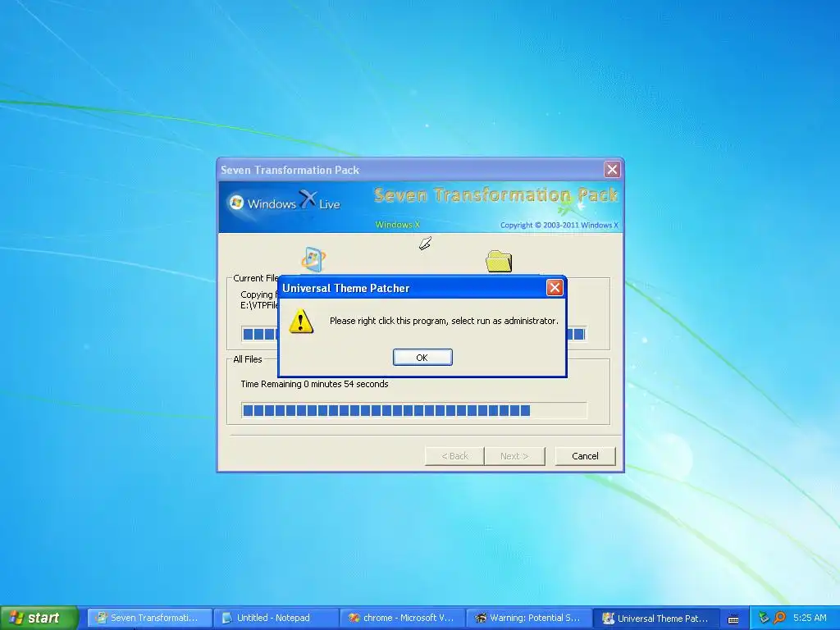The width and height of the screenshot is (840, 630).
Task: Click the Current File progress bar
Action: point(413,335)
